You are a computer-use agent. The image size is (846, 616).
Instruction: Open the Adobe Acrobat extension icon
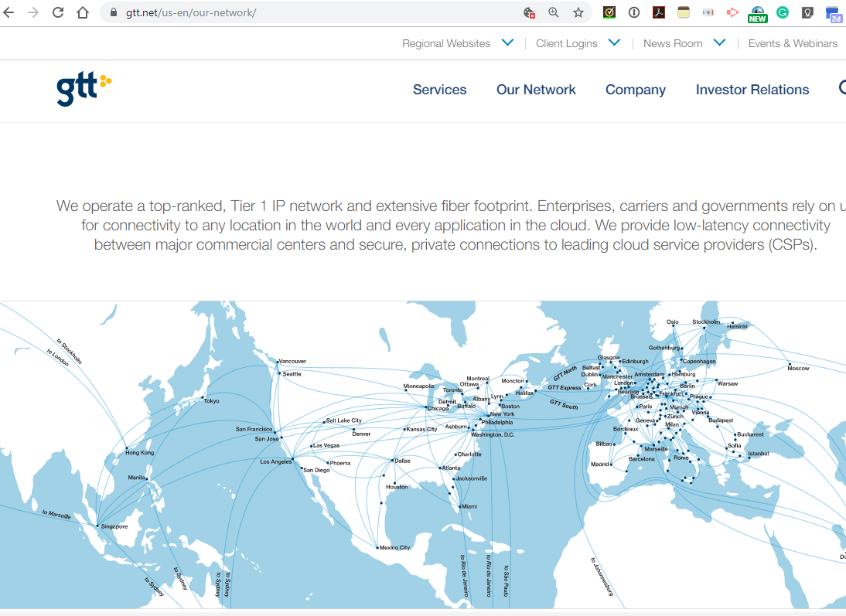659,12
